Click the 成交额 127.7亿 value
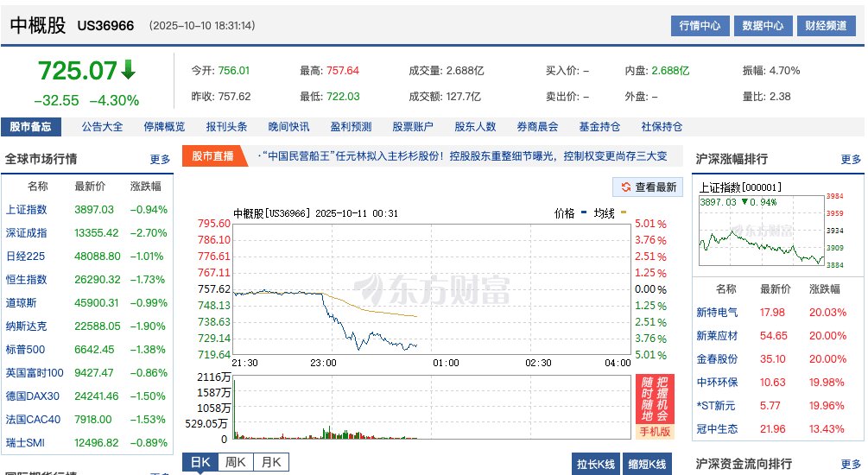The width and height of the screenshot is (868, 475). (x=463, y=97)
